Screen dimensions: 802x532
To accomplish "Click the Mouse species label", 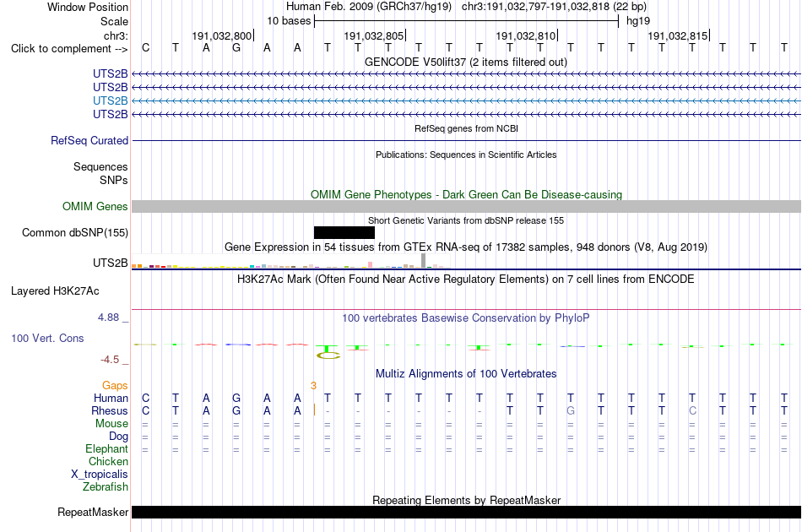I will [x=111, y=424].
